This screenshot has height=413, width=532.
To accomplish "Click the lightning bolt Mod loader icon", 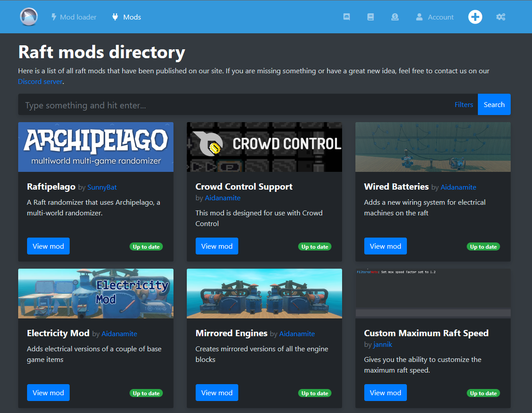I will [54, 17].
